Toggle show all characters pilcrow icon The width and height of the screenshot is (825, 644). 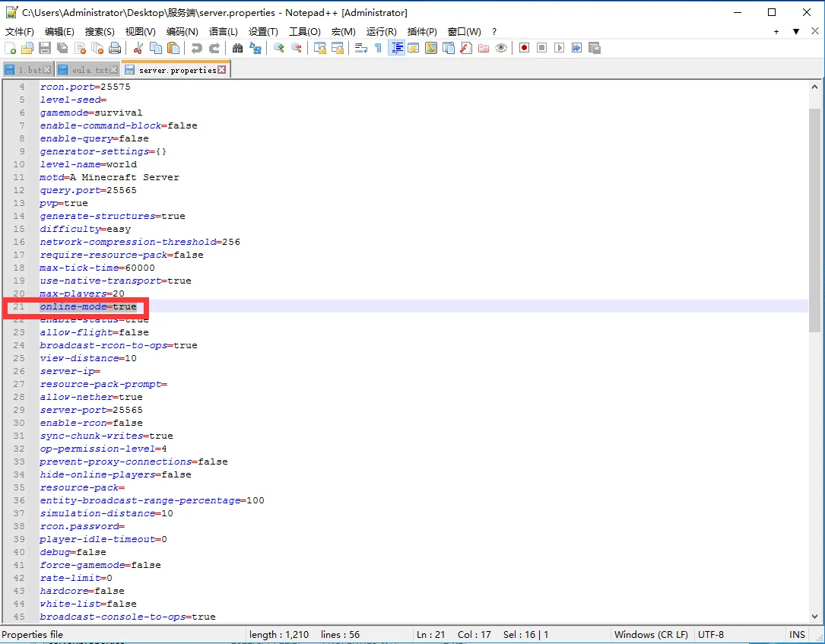tap(378, 48)
